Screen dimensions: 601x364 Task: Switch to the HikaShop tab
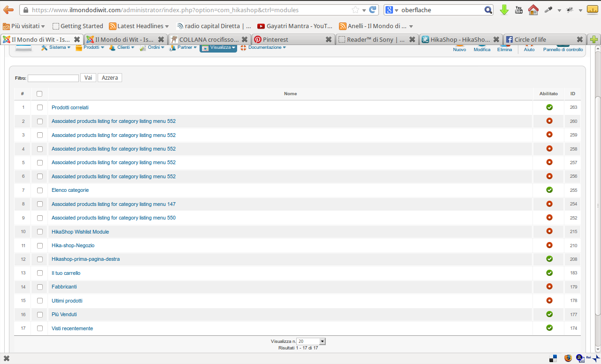click(461, 39)
